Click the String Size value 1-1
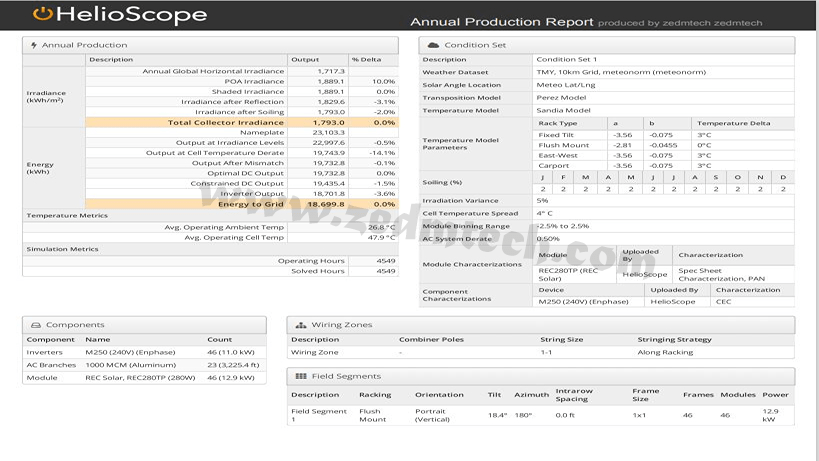819x461 pixels. click(x=546, y=352)
